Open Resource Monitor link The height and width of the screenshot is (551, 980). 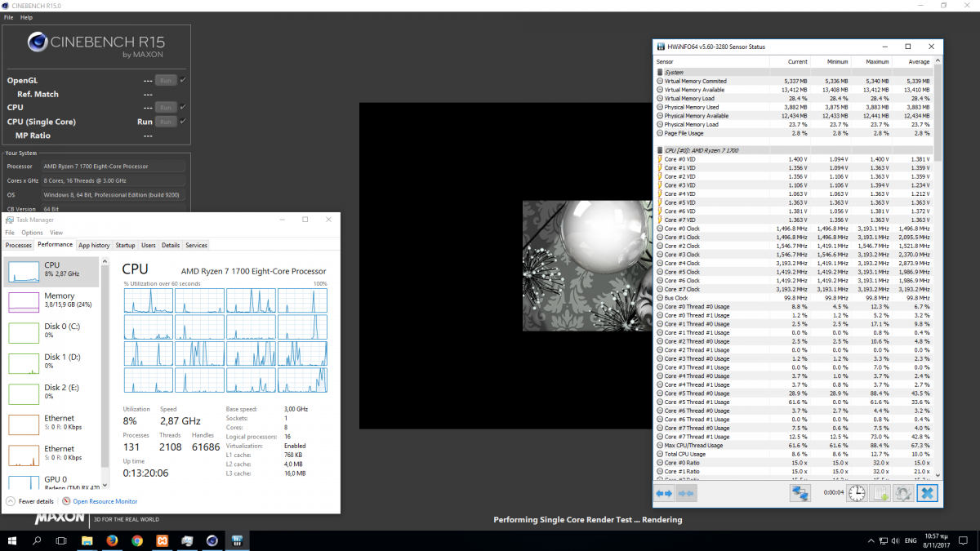click(105, 501)
